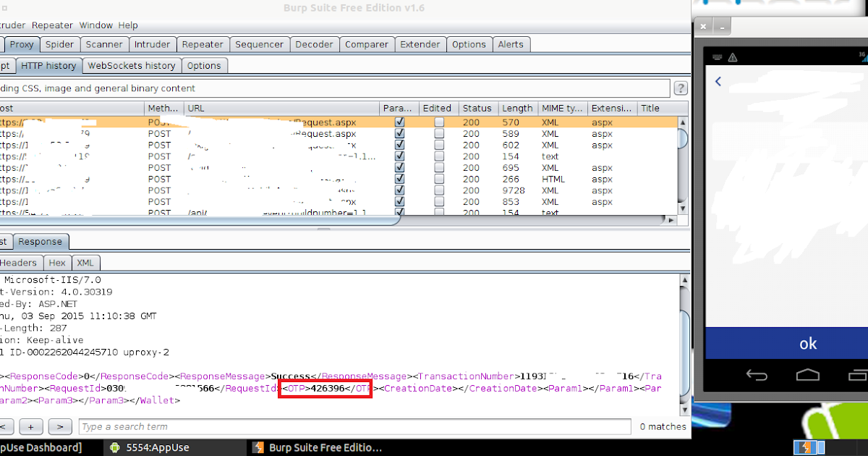
Task: Click the filter bar showing hidden content
Action: (335, 88)
